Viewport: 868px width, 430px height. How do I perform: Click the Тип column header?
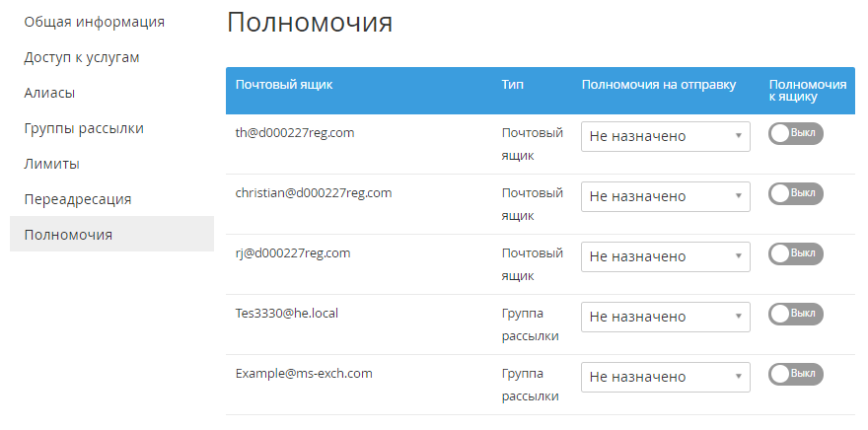[512, 85]
